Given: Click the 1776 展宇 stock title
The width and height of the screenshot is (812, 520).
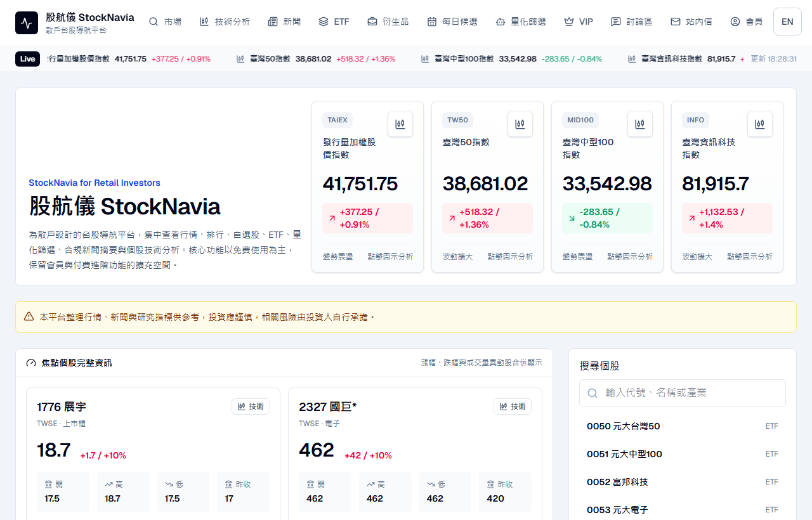Looking at the screenshot, I should coord(62,406).
